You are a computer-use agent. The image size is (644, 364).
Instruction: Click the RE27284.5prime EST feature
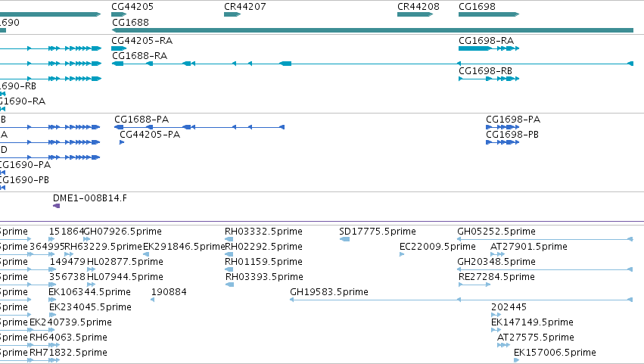474,285
